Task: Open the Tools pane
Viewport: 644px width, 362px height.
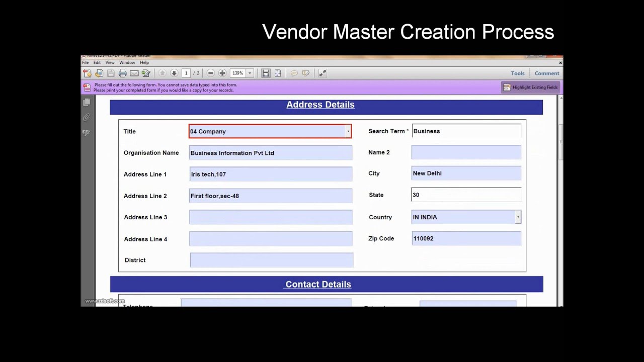Action: click(x=518, y=73)
